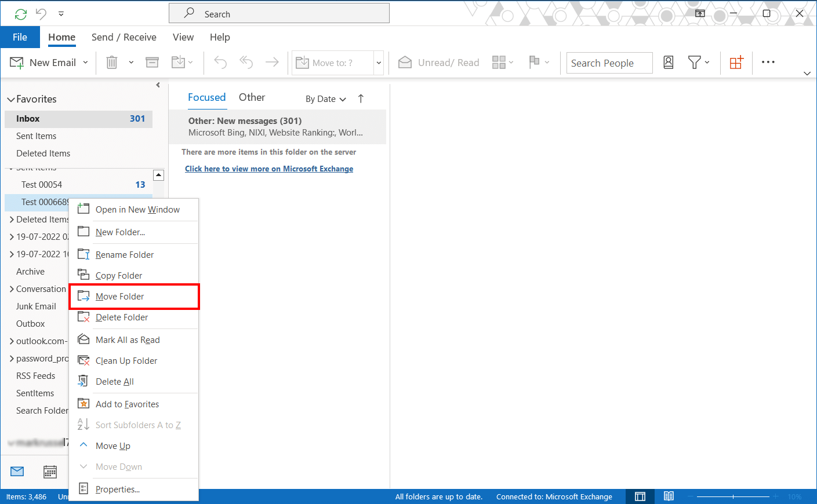Open the Address Book icon
The width and height of the screenshot is (817, 504).
(668, 63)
